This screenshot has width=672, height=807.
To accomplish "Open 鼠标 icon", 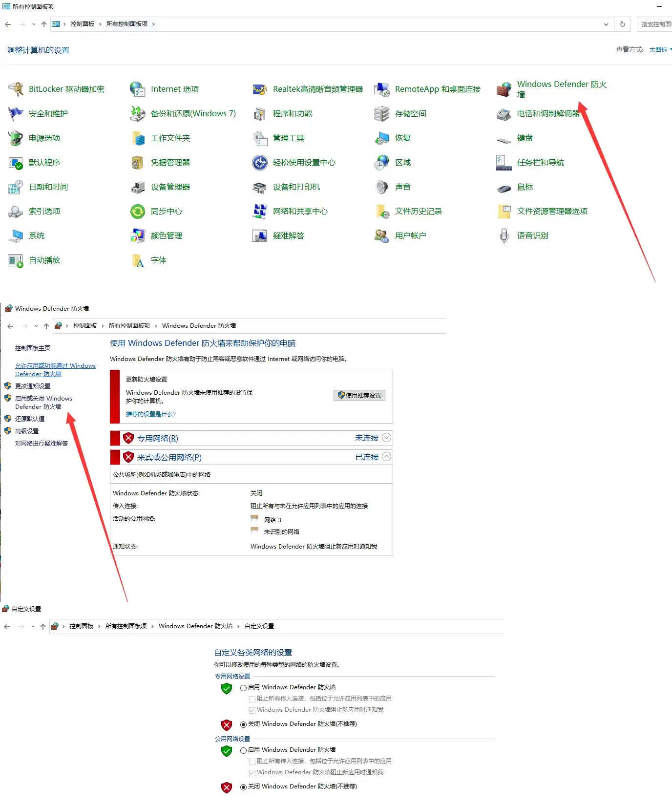I will pos(504,188).
